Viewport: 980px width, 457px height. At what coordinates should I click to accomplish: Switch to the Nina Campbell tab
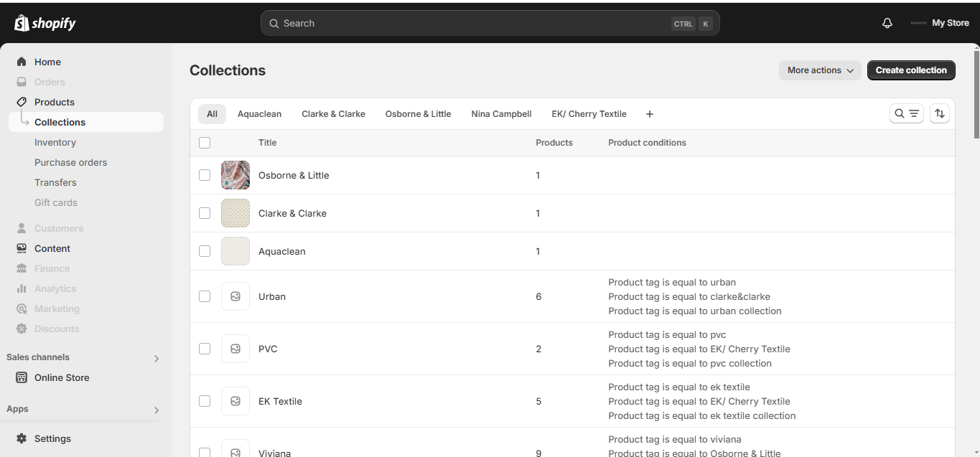click(x=501, y=114)
